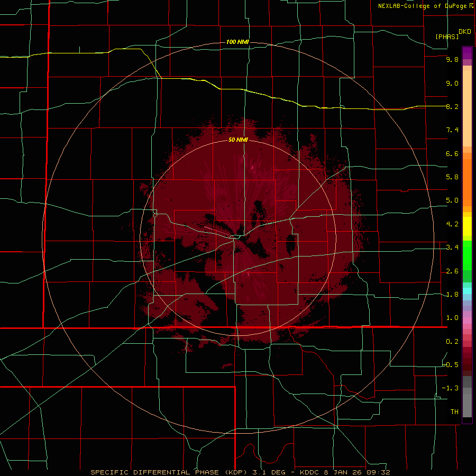This screenshot has width=476, height=476.
Task: Select the 4.2 value on the scale
Action: pyautogui.click(x=452, y=224)
